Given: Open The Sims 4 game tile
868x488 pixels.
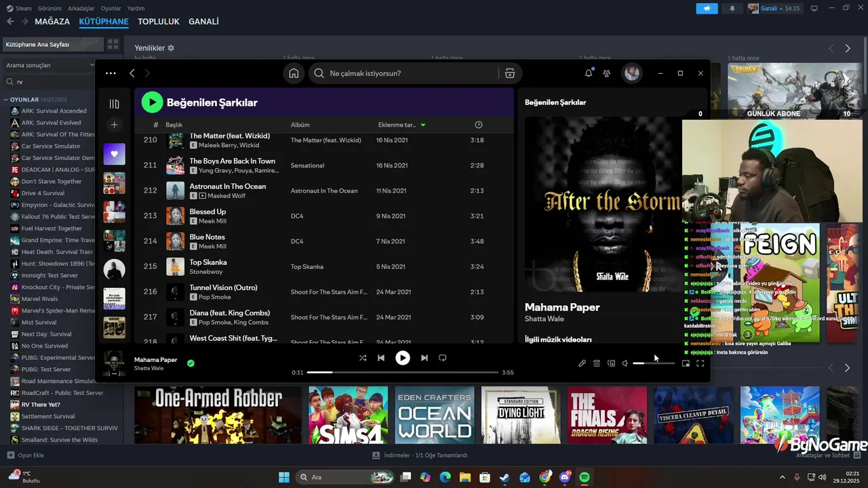Looking at the screenshot, I should tap(348, 415).
